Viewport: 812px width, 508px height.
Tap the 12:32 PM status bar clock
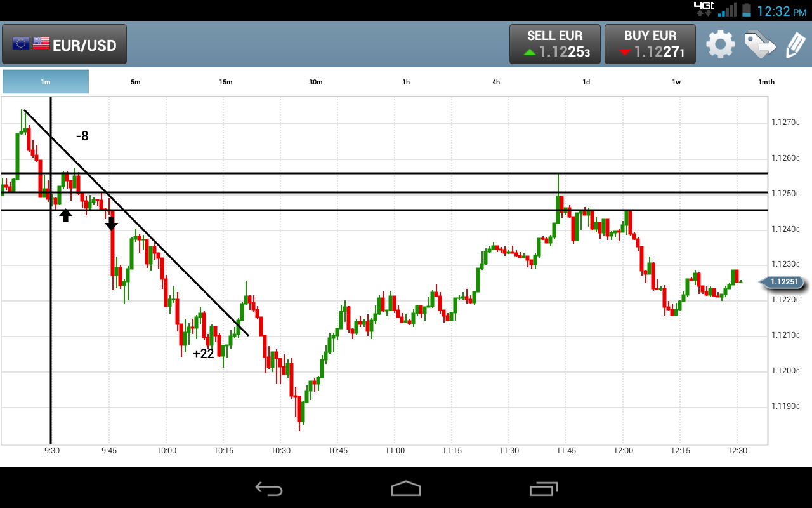782,11
